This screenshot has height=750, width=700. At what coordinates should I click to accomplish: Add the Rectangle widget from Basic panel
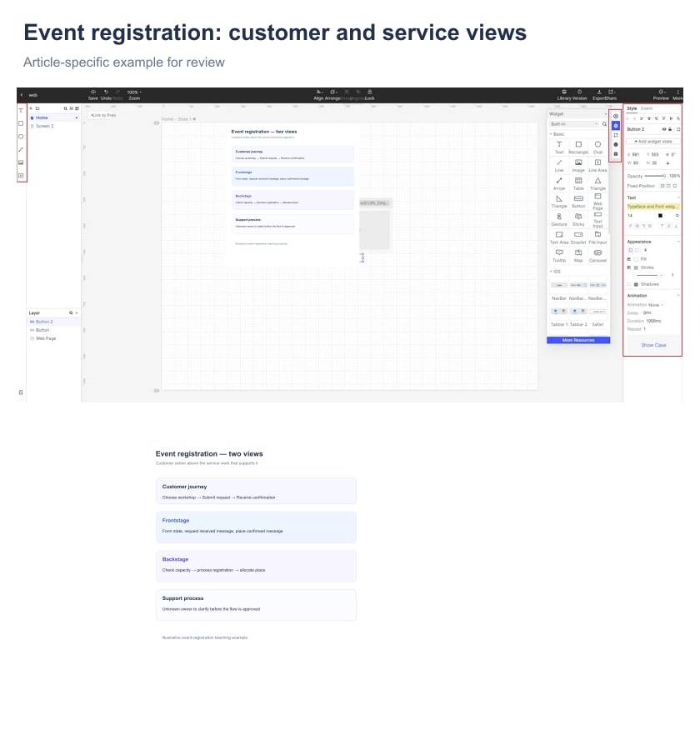click(x=578, y=147)
